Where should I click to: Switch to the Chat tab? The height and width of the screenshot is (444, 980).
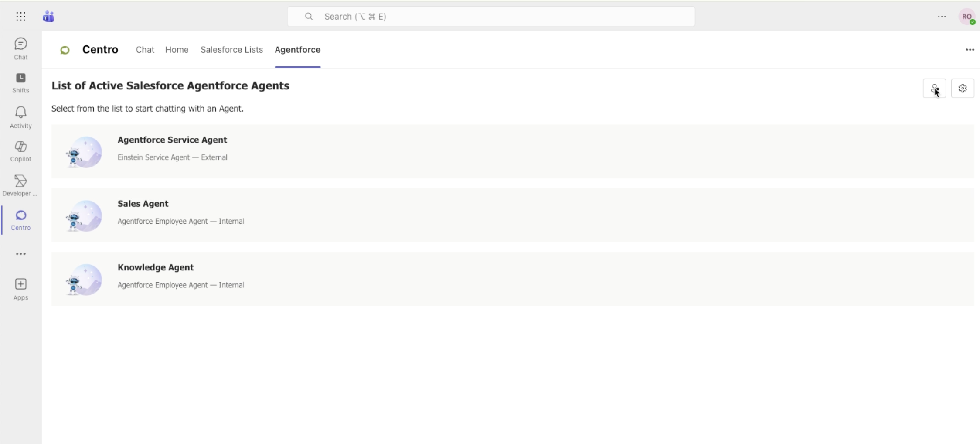[x=145, y=50]
